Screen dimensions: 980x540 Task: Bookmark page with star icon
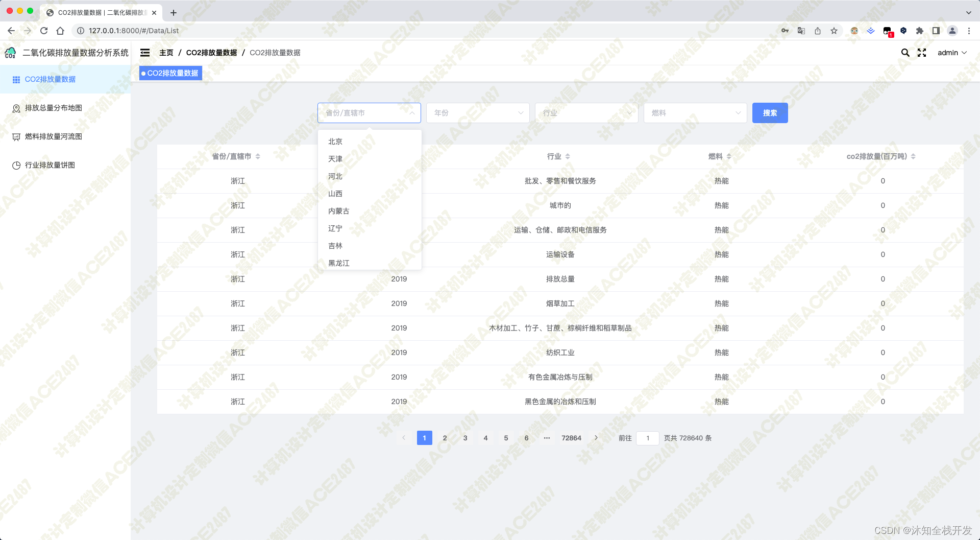pos(834,31)
